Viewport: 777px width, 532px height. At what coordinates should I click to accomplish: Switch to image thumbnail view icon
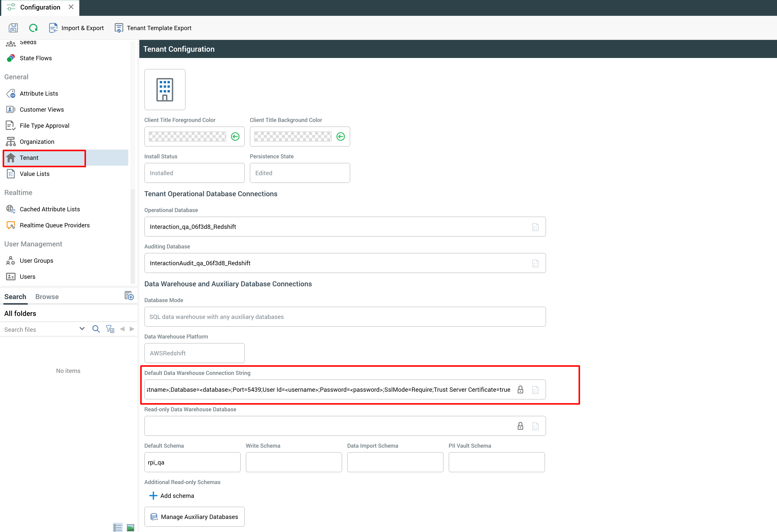point(130,528)
